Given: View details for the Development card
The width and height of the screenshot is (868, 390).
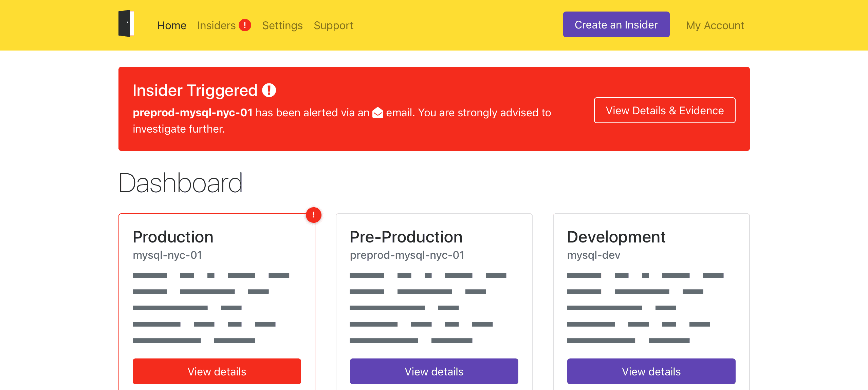Looking at the screenshot, I should pos(651,371).
